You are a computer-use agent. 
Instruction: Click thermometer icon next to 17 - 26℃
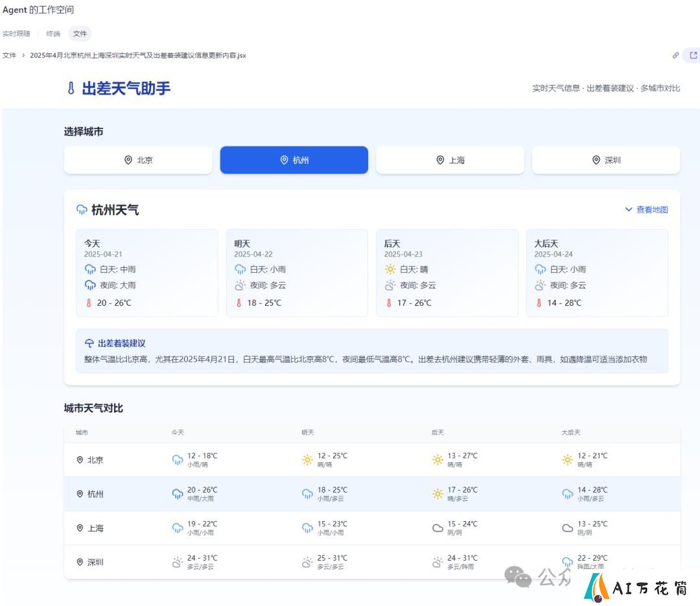pyautogui.click(x=389, y=303)
